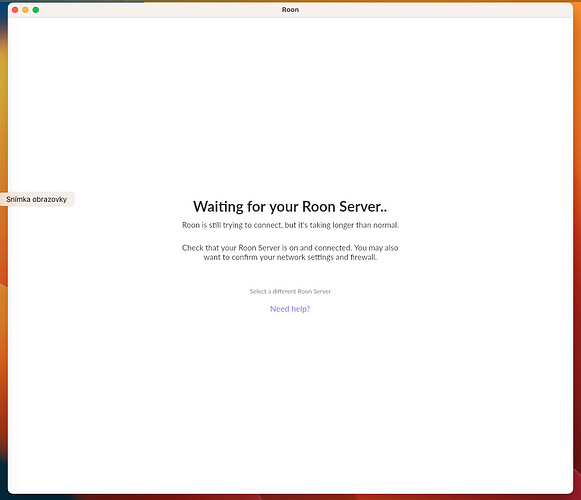This screenshot has width=581, height=500.
Task: Click Select a different Roon Server
Action: tap(290, 291)
